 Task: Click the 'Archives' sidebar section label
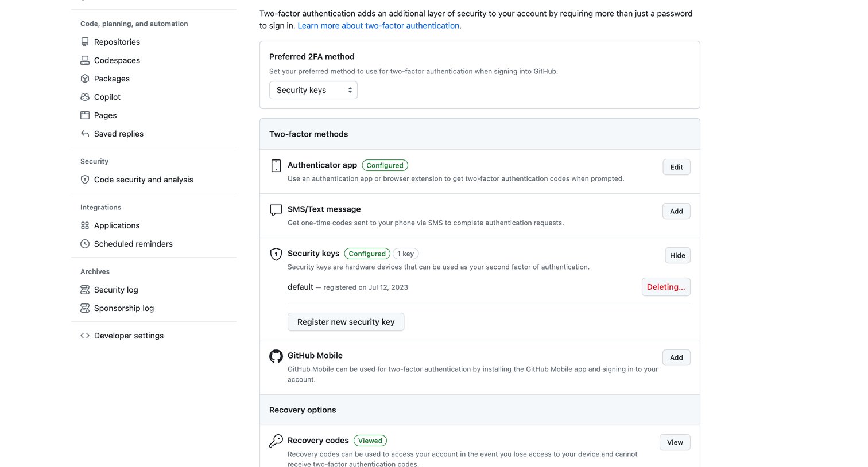[95, 271]
